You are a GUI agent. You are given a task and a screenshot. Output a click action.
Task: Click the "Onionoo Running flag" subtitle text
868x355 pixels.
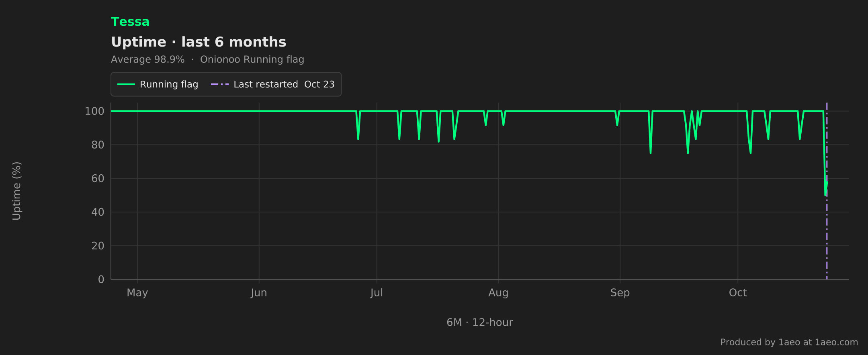pos(252,59)
